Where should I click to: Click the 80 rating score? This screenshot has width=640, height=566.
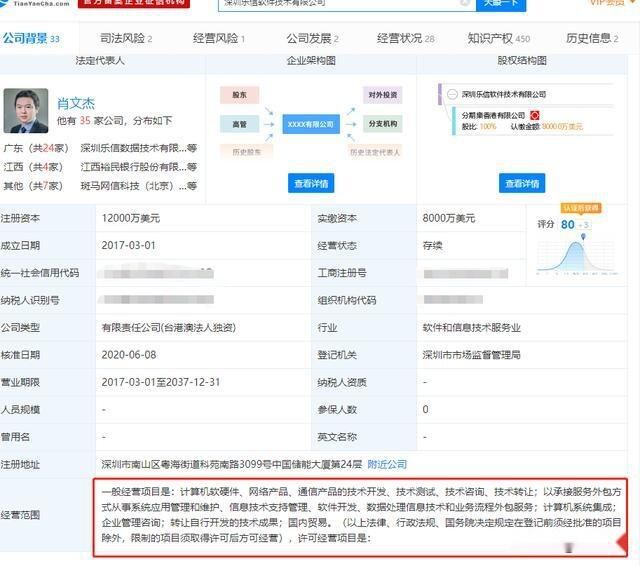567,224
